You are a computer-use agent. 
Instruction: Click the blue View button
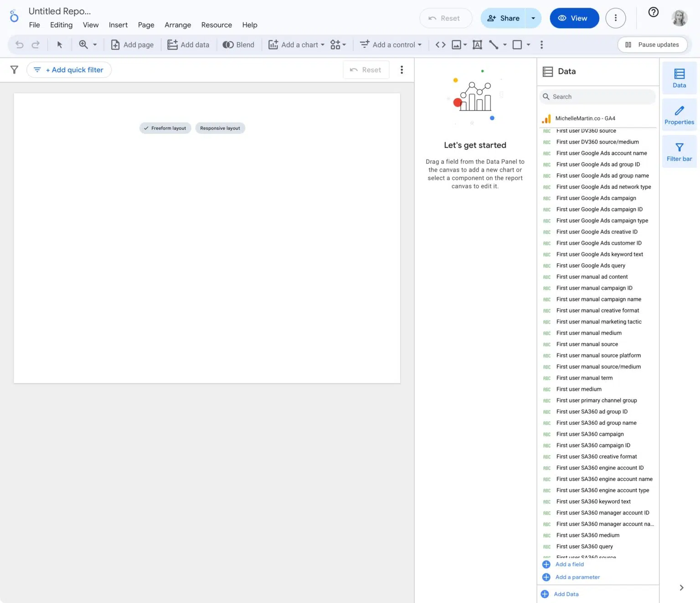(x=574, y=18)
